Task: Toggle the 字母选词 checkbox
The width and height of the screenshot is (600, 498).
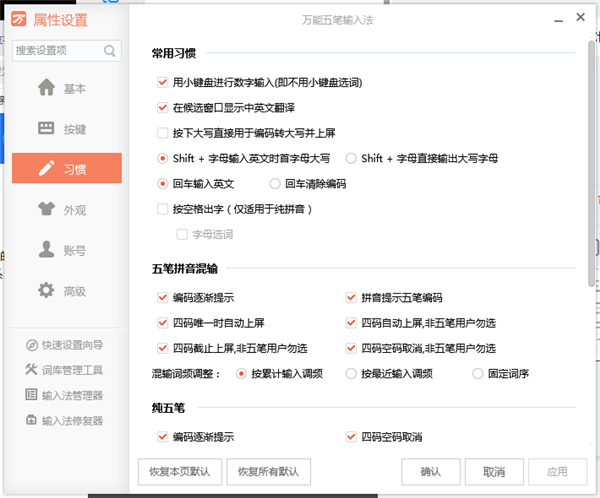Action: [182, 234]
